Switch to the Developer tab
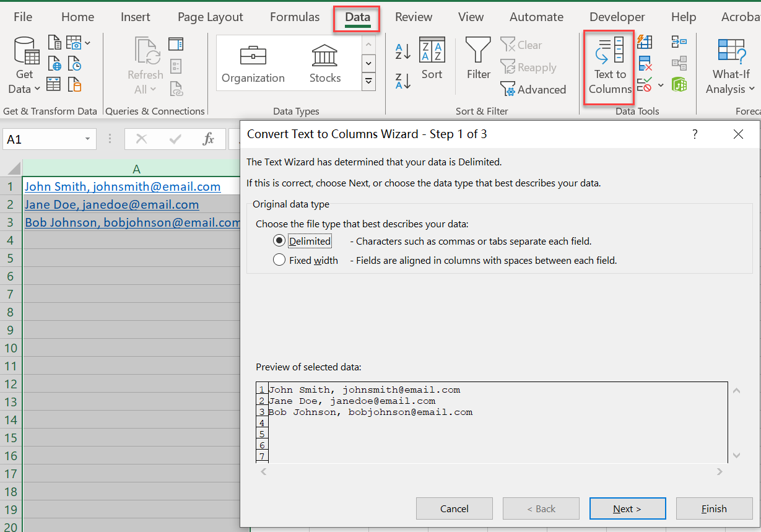761x532 pixels. pos(617,17)
